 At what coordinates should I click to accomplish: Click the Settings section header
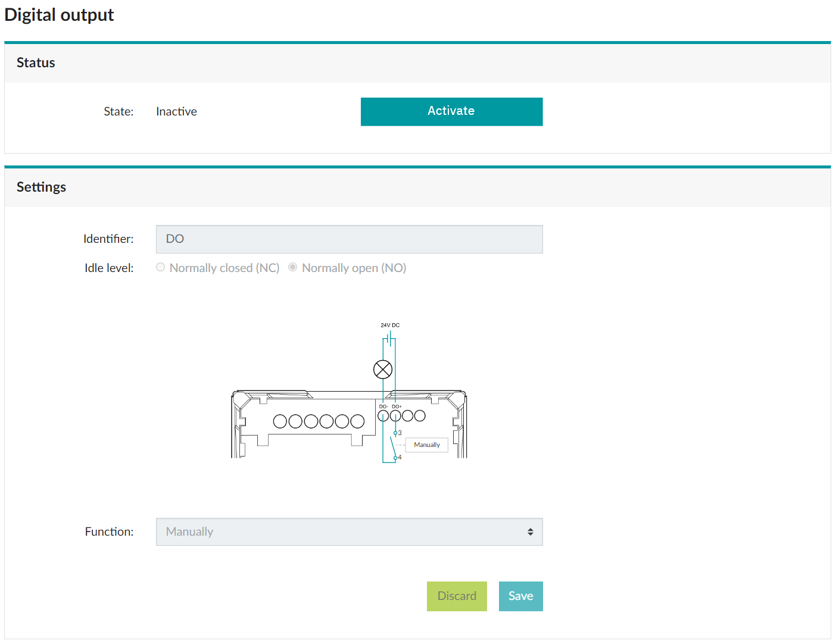coord(42,187)
